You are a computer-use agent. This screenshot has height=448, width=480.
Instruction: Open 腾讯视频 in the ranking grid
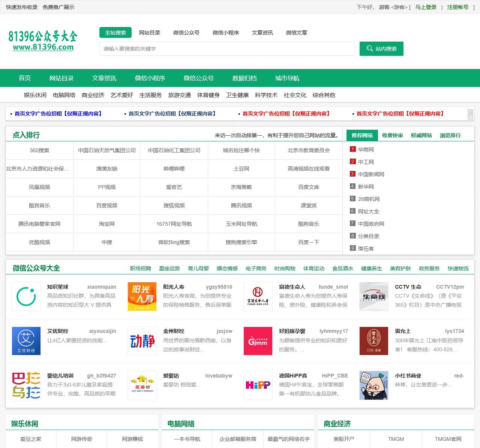(241, 205)
